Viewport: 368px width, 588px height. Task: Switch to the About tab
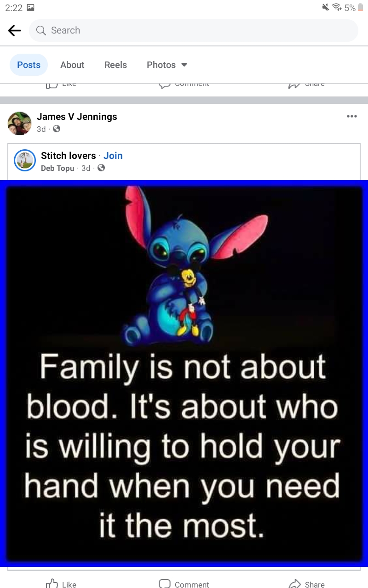pos(72,65)
